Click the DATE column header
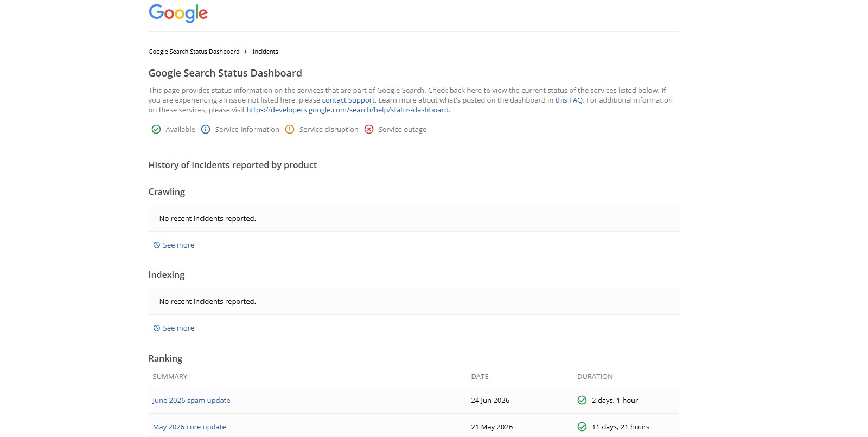The image size is (868, 437). click(x=480, y=376)
